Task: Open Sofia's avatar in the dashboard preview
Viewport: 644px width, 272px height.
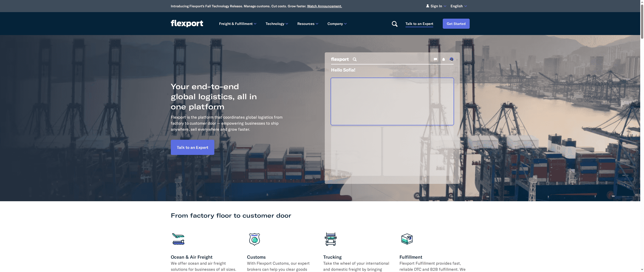Action: pyautogui.click(x=452, y=59)
